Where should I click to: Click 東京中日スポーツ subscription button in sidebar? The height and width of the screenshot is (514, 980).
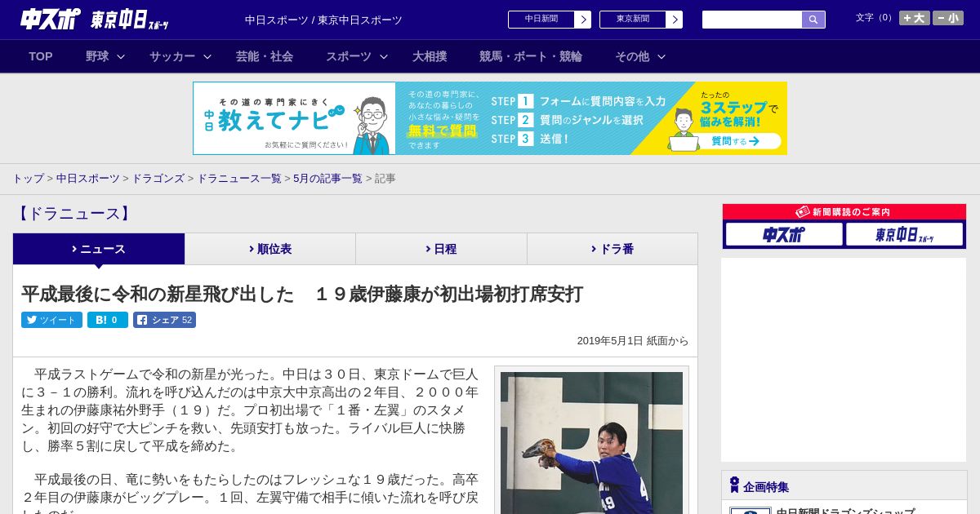pos(904,234)
